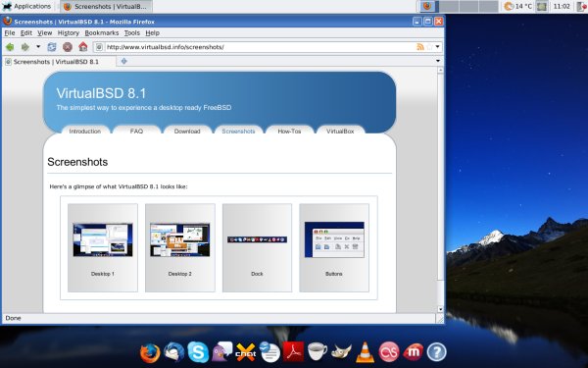Open the Edit menu
588x368 pixels.
[x=25, y=33]
